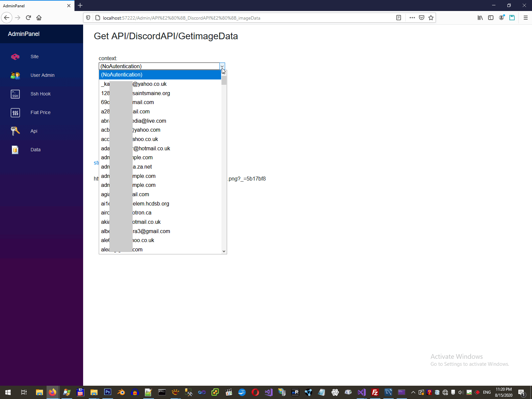
Task: Pick the option ending in ra3@gmail.com
Action: coord(160,231)
